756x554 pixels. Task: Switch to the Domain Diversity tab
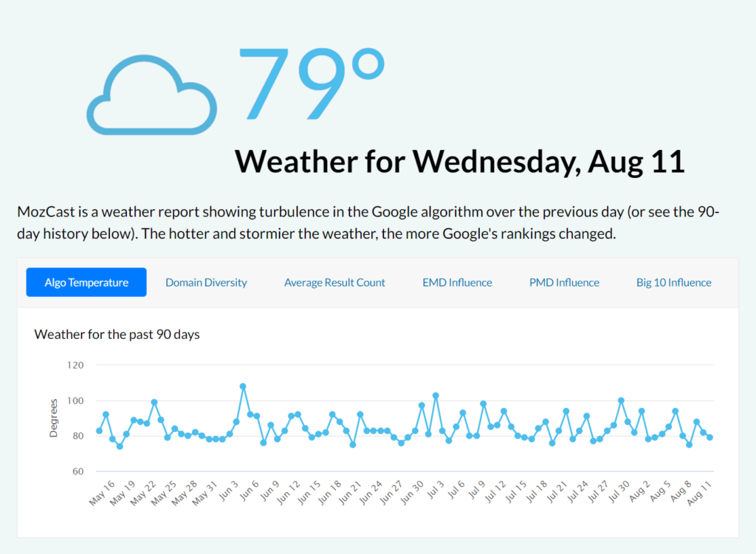point(206,282)
